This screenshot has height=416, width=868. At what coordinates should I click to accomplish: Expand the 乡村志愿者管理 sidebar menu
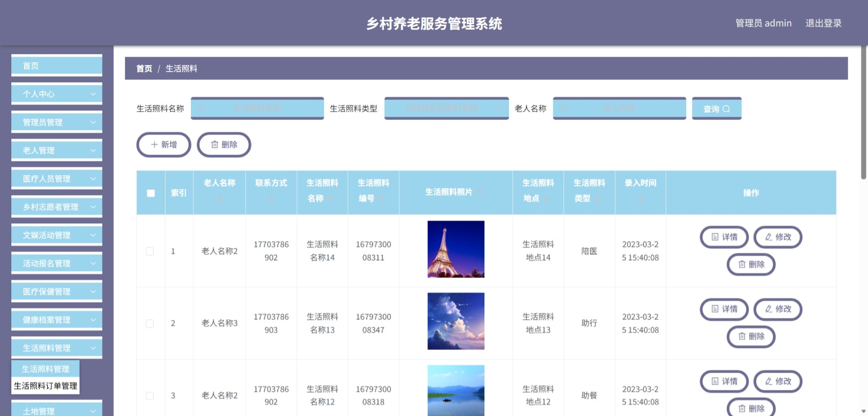[x=57, y=207]
